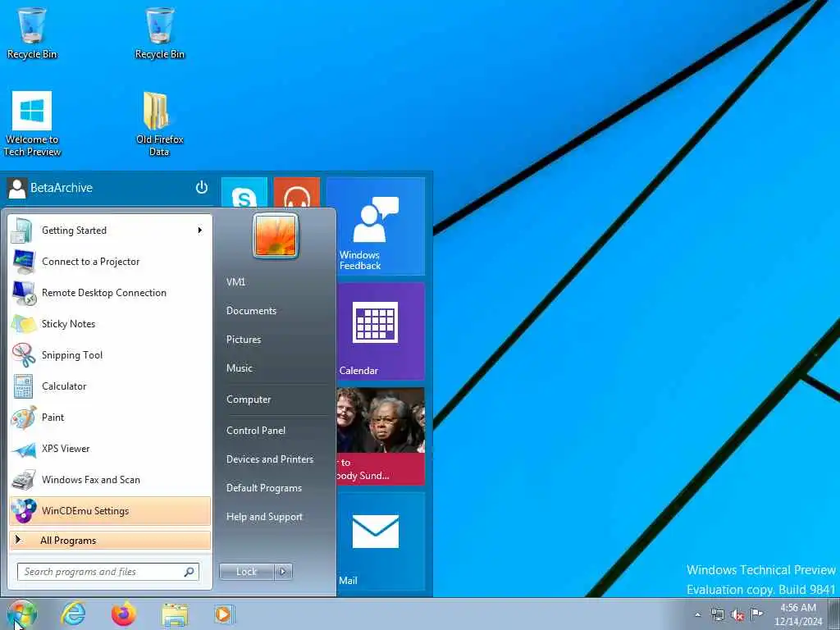840x630 pixels.
Task: Click the search programs and files box
Action: tap(107, 572)
